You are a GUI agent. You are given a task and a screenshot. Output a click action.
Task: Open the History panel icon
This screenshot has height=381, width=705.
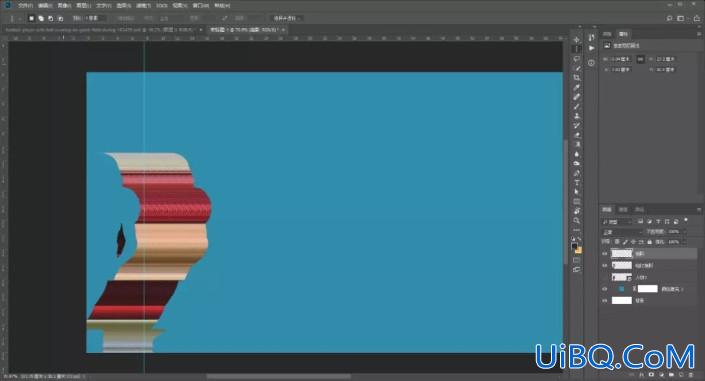[x=591, y=38]
